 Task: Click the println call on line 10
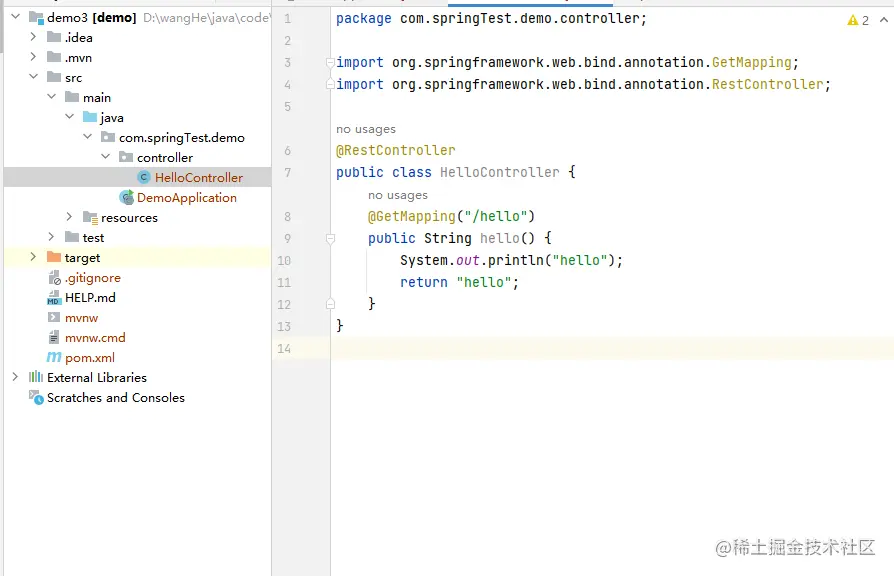pos(515,260)
